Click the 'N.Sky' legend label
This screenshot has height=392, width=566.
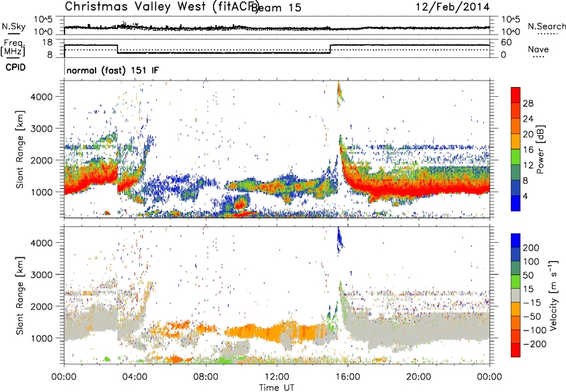[x=13, y=26]
